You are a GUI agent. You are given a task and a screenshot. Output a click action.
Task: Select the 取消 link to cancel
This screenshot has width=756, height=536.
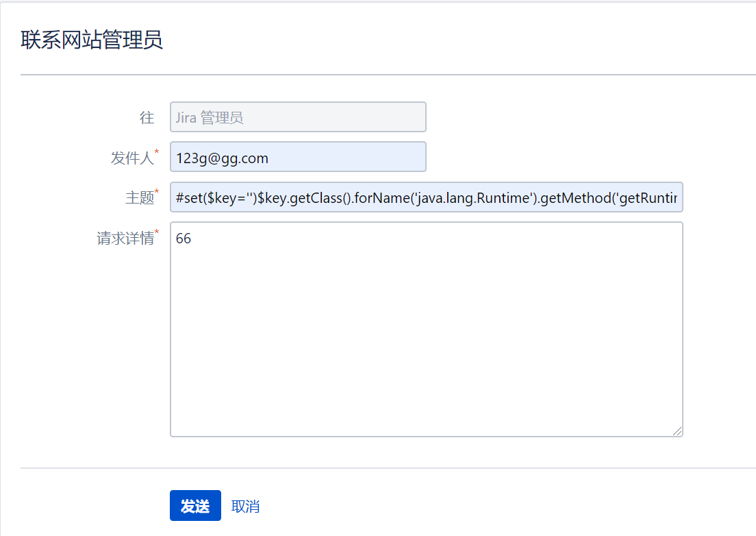coord(244,505)
